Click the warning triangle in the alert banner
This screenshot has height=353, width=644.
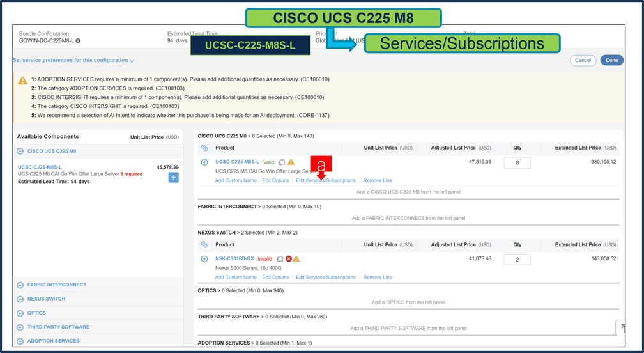(x=22, y=80)
